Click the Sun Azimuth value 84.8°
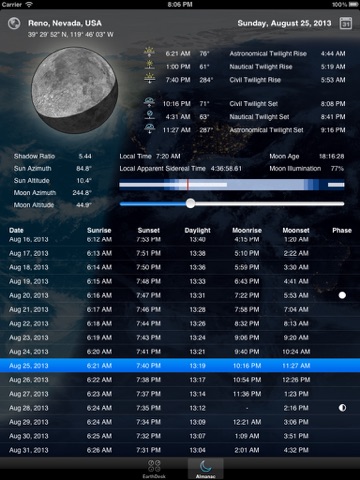The height and width of the screenshot is (480, 360). click(x=84, y=168)
